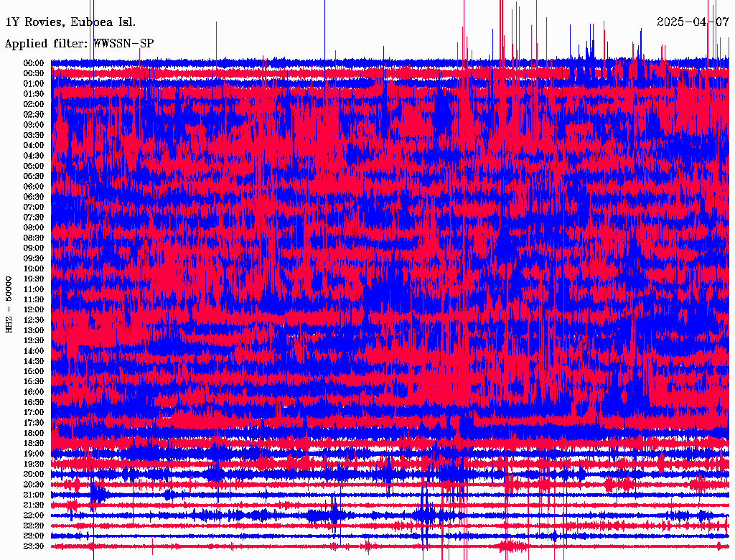Select the 21:00 time label
The image size is (735, 560).
[x=34, y=495]
